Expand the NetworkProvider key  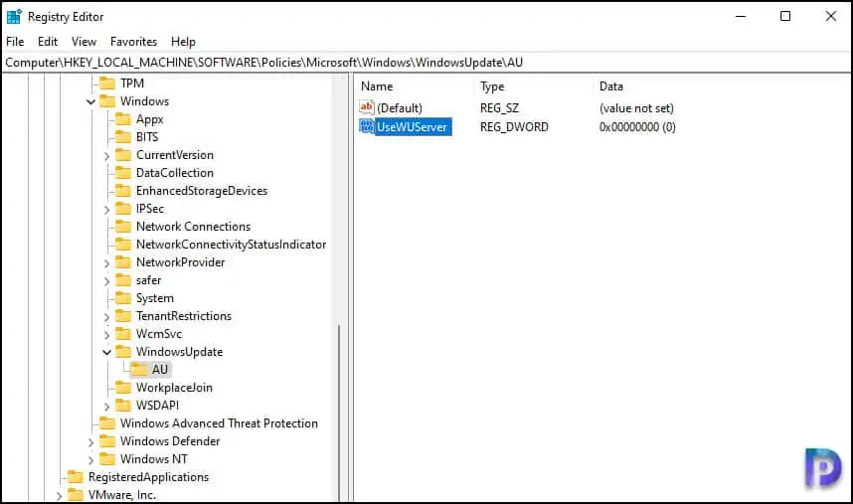106,263
